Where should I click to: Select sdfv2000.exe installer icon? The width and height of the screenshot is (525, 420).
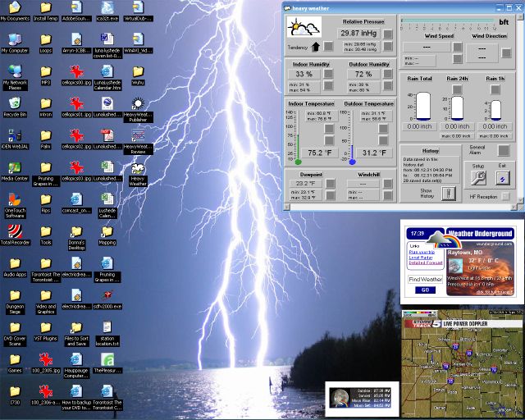(107, 299)
